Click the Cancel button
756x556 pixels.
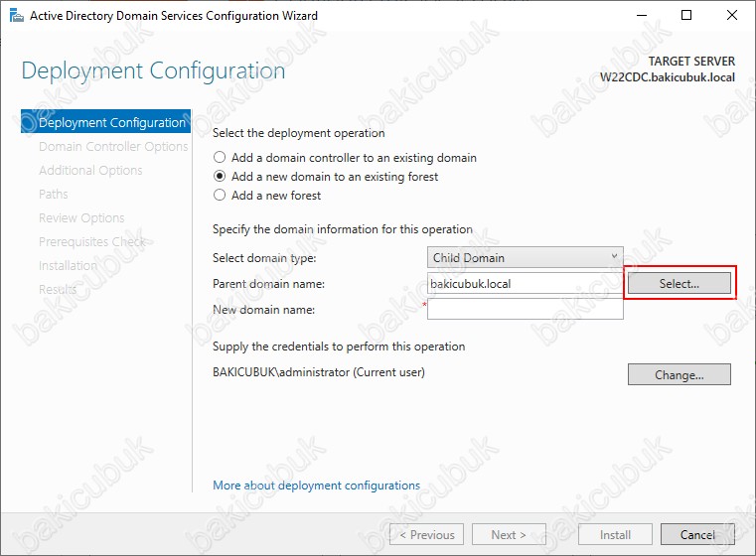tap(697, 535)
